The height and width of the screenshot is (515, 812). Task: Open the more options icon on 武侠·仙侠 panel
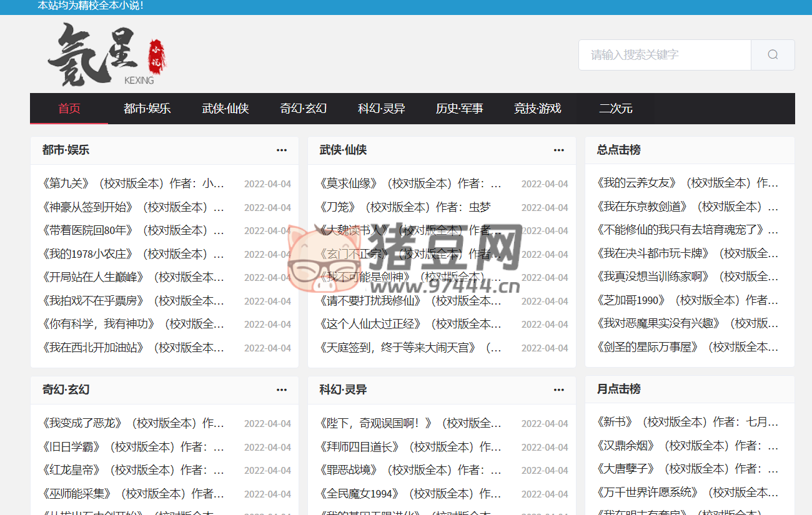click(x=558, y=150)
